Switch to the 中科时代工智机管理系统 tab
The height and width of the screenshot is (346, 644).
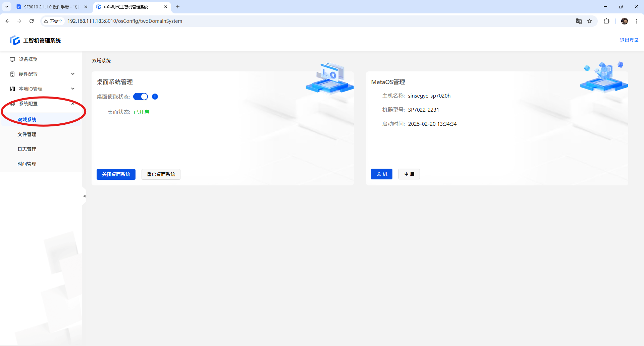point(131,7)
